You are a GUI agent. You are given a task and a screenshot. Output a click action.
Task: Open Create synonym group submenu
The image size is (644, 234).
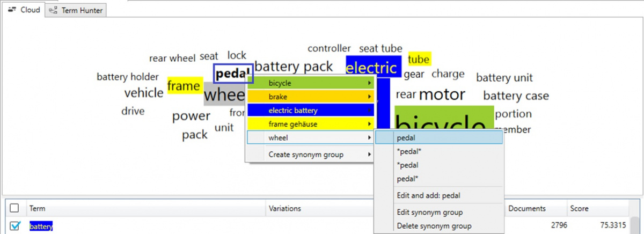(311, 155)
